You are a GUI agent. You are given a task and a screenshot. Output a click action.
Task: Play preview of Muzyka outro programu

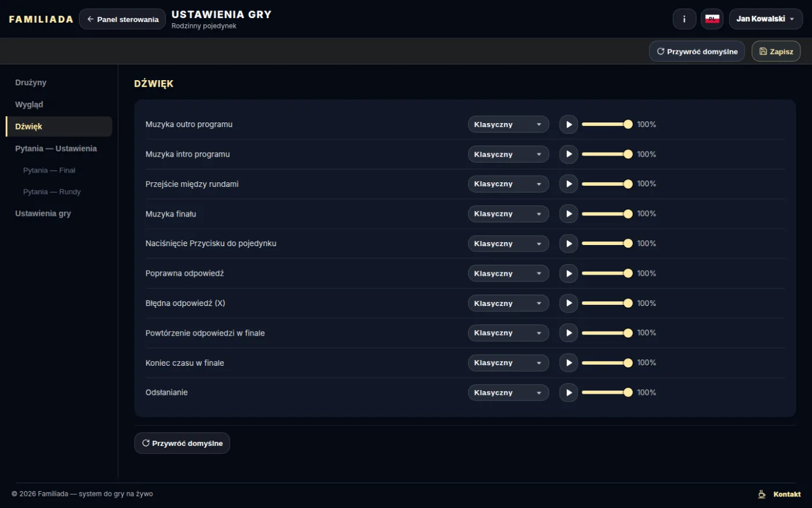(x=568, y=124)
